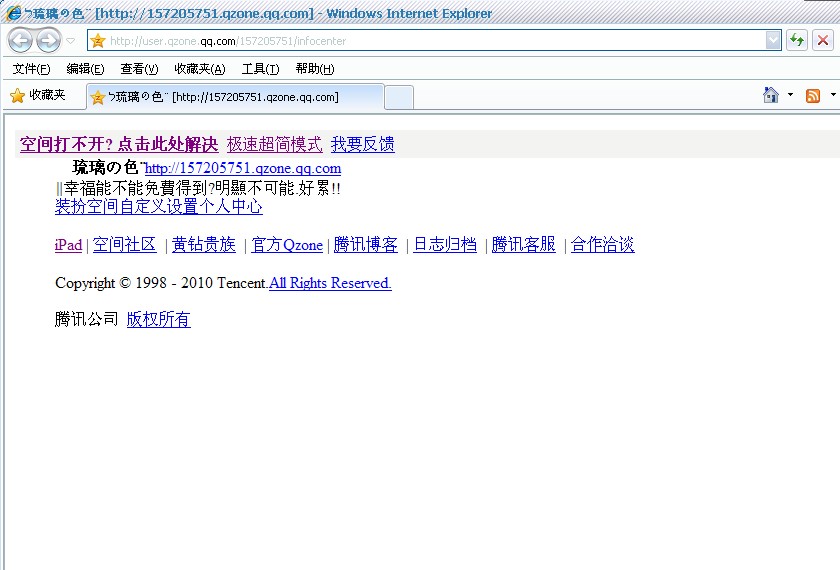The height and width of the screenshot is (570, 840).
Task: Click the RSS feeds icon
Action: click(x=813, y=95)
